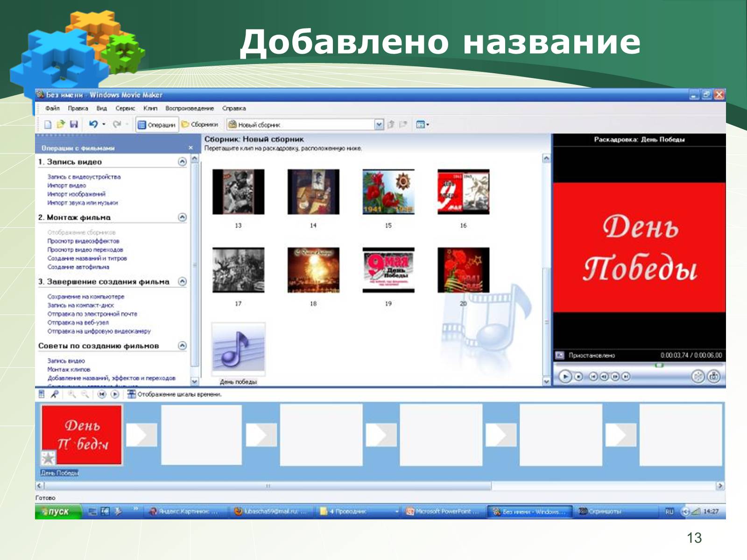Select clip thumbnail 18 with fireworks
The image size is (747, 560).
(313, 270)
